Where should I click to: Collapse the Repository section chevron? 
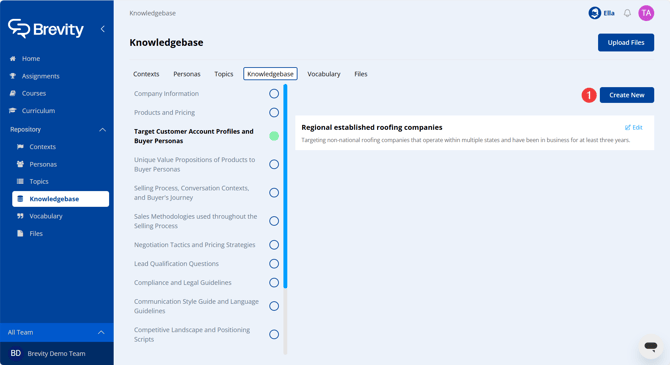pyautogui.click(x=103, y=130)
